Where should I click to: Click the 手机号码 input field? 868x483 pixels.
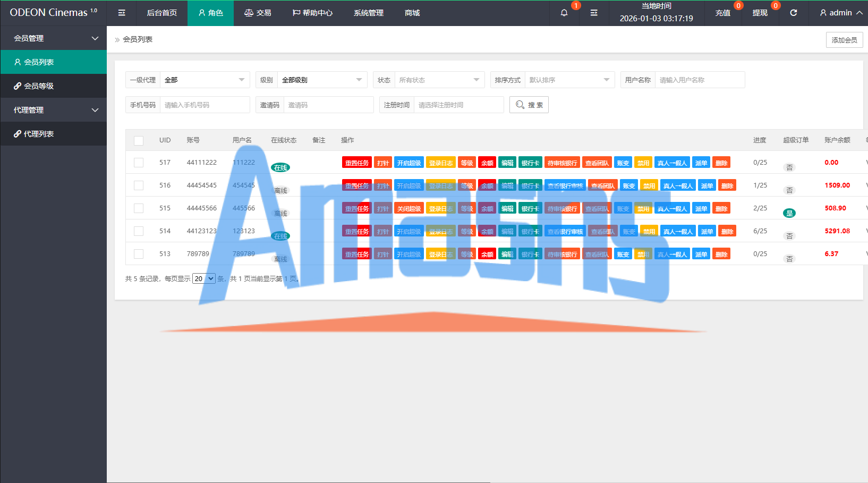pos(205,105)
